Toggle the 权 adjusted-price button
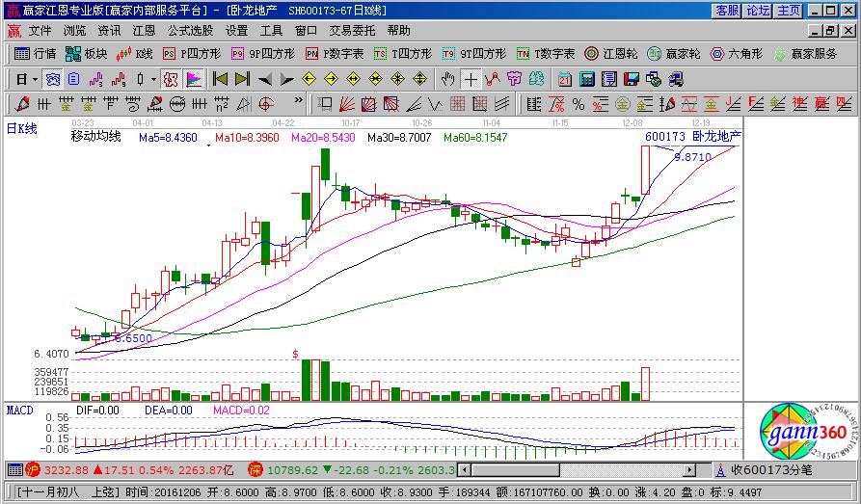This screenshot has width=861, height=504. (x=171, y=79)
